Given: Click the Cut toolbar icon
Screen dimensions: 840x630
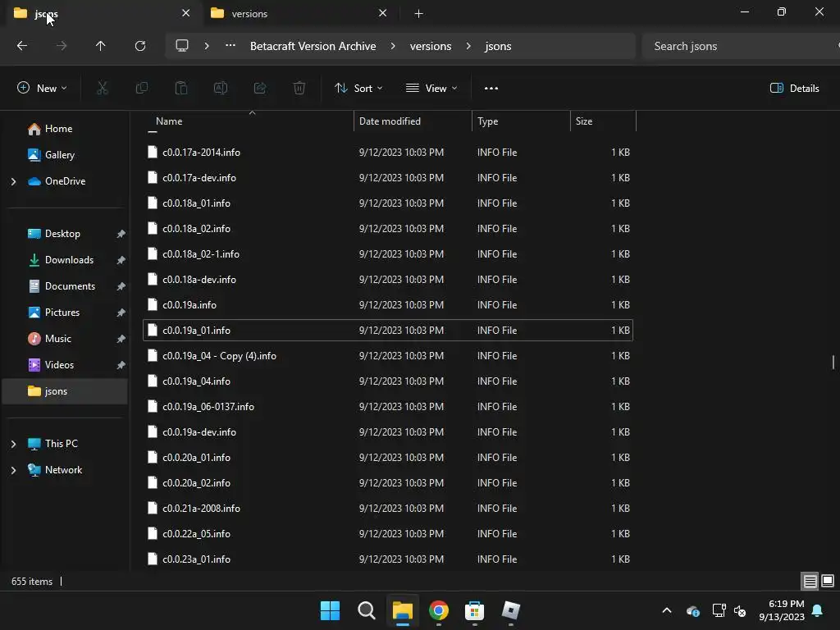Looking at the screenshot, I should (102, 89).
